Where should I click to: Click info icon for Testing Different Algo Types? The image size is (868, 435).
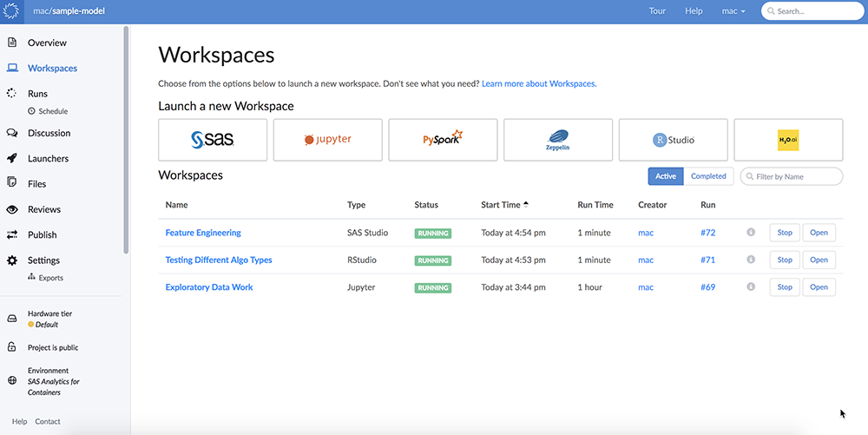(751, 260)
